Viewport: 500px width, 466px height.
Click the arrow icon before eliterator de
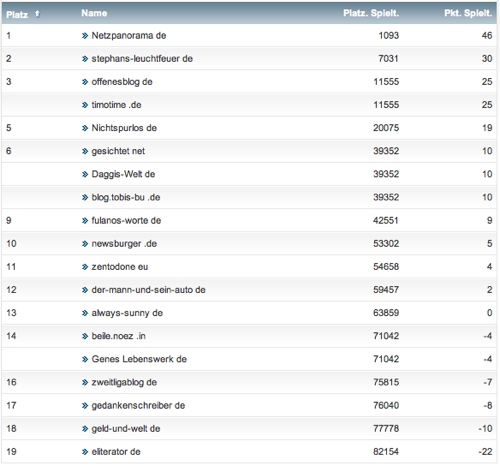(x=85, y=452)
